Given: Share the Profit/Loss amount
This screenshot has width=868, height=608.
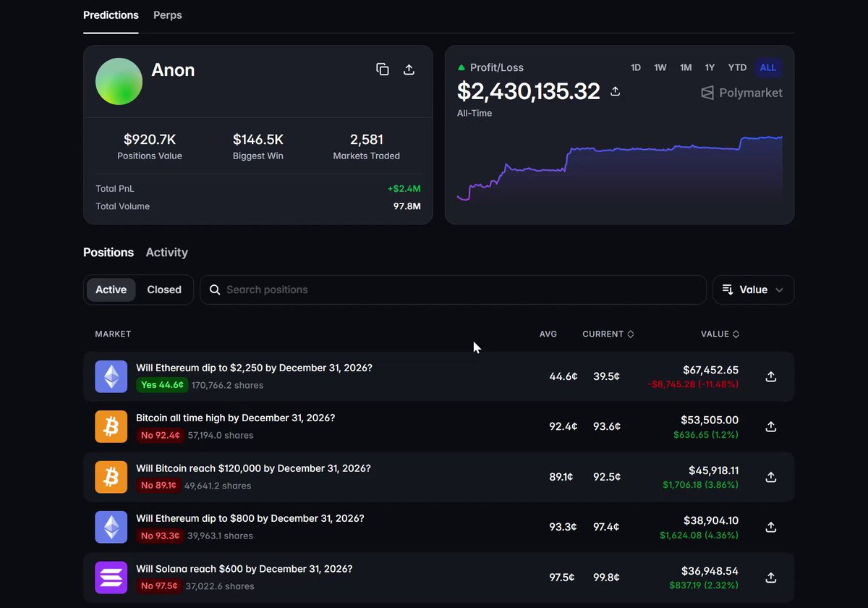Looking at the screenshot, I should point(616,91).
